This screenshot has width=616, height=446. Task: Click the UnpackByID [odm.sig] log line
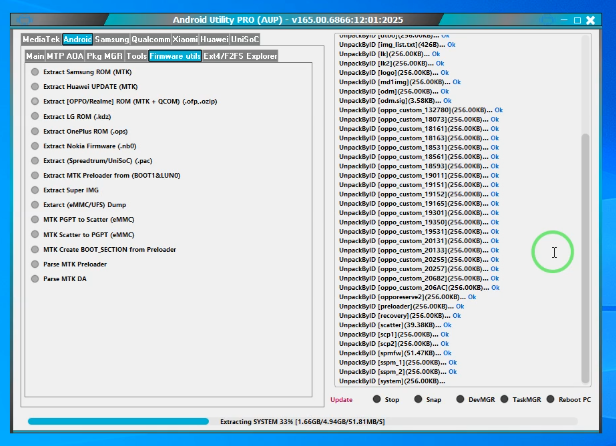pyautogui.click(x=395, y=101)
